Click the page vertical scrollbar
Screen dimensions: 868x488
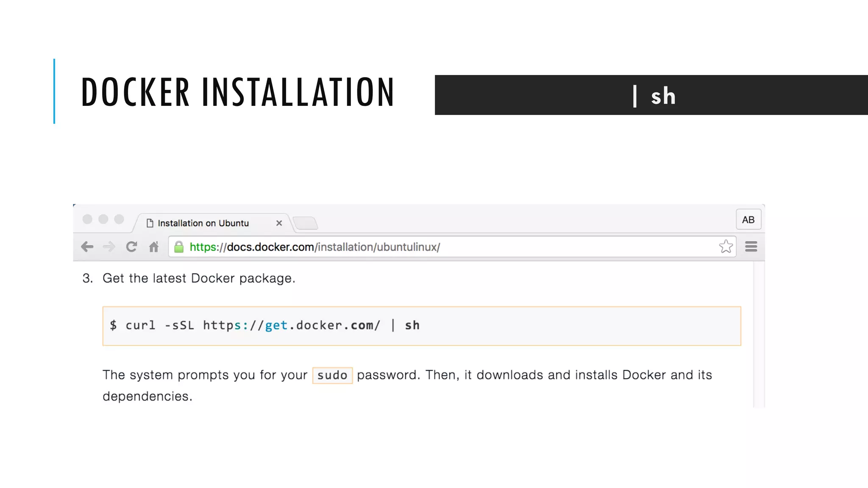pyautogui.click(x=759, y=335)
